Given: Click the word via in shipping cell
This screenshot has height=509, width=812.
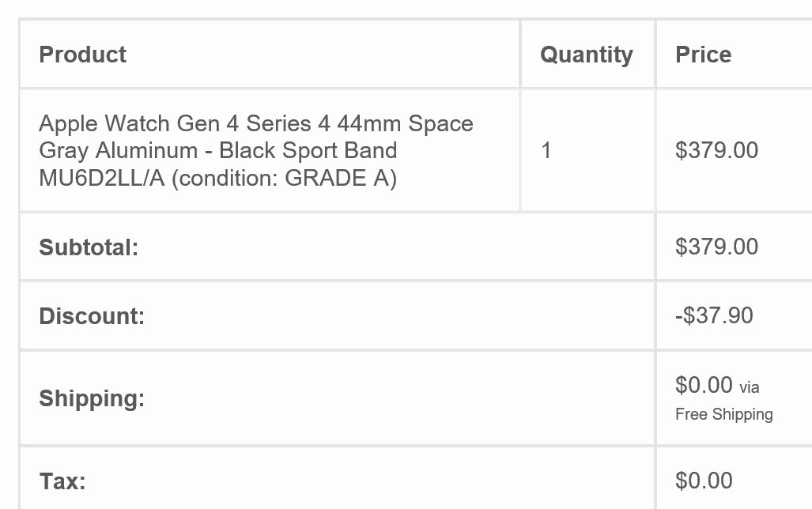Looking at the screenshot, I should (x=750, y=387).
